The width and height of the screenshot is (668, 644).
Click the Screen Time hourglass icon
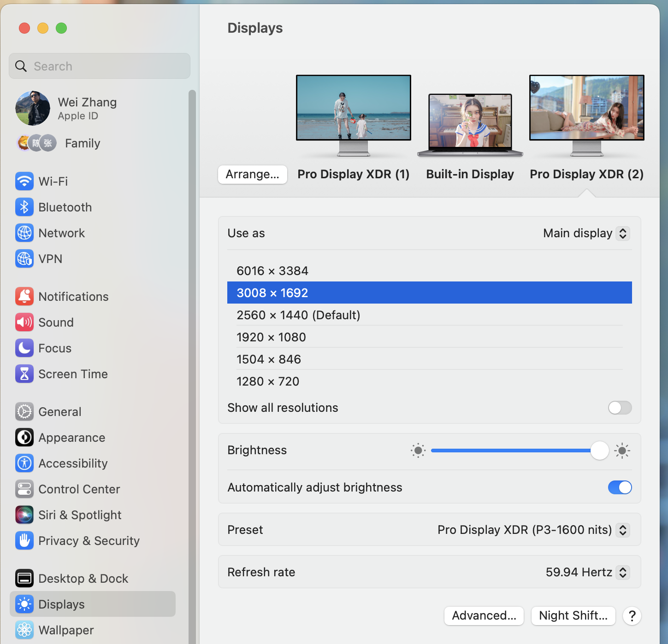coord(24,374)
